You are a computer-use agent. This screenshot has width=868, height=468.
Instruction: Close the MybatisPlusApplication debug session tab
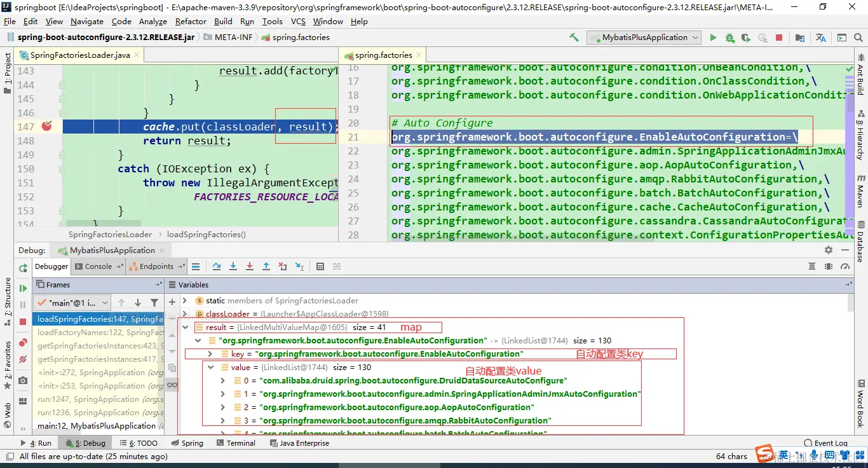point(162,251)
